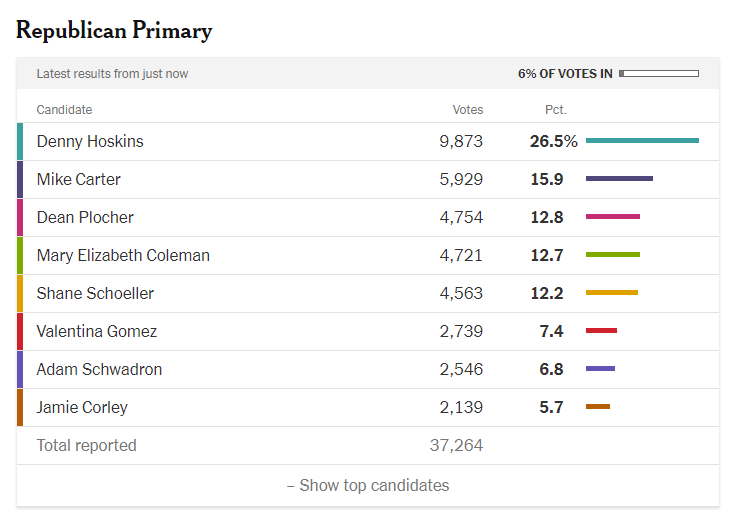Click Dean Plocher pink color marker

click(x=20, y=218)
